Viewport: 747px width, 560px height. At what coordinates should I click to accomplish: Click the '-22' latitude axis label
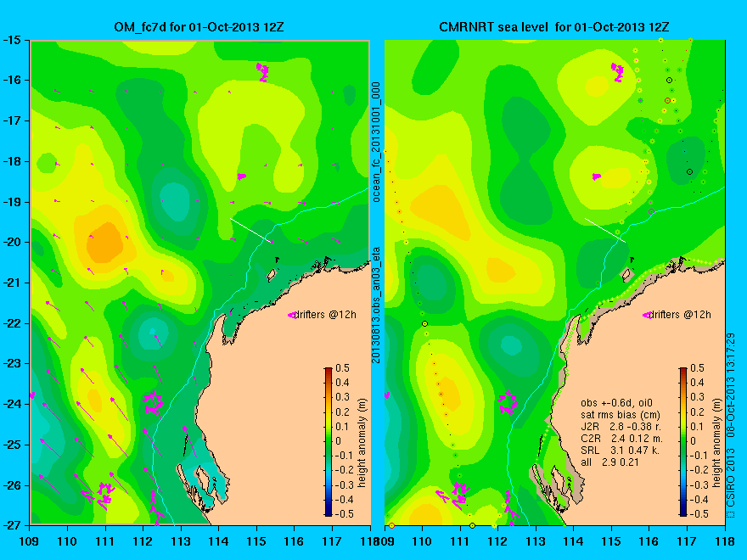pos(12,323)
